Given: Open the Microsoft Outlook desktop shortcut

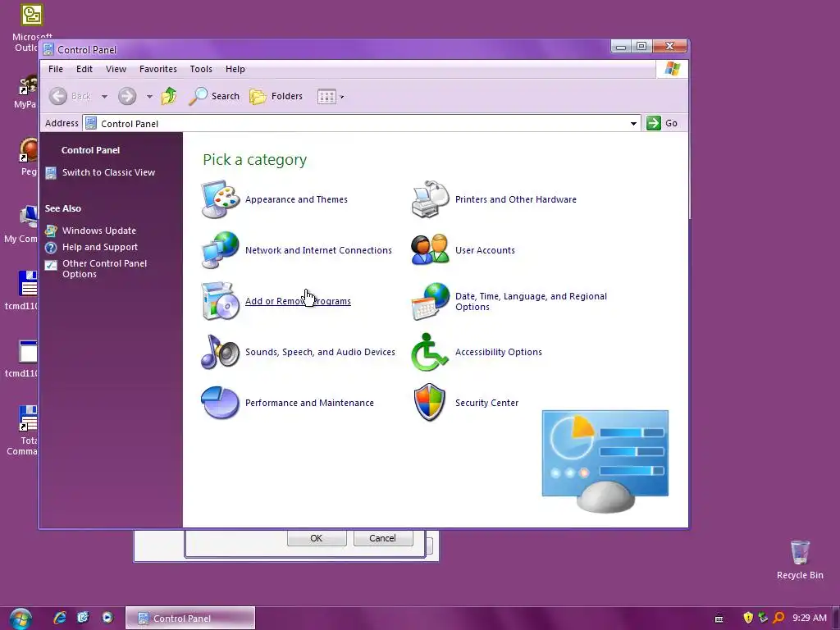Looking at the screenshot, I should click(x=32, y=27).
